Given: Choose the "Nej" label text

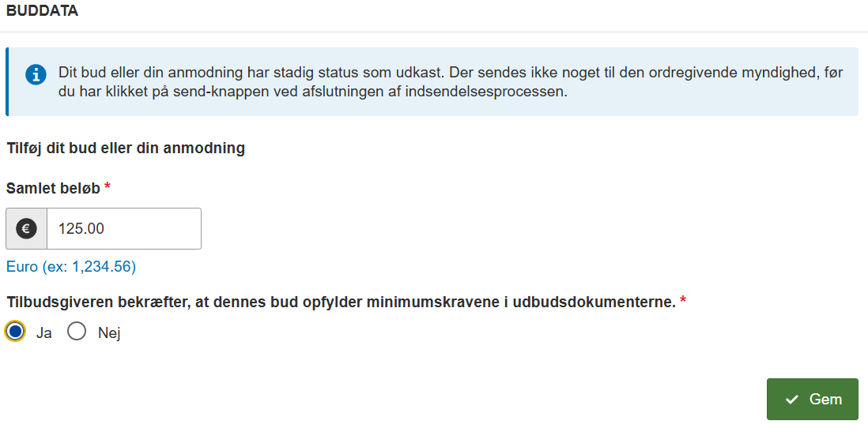Looking at the screenshot, I should point(109,333).
